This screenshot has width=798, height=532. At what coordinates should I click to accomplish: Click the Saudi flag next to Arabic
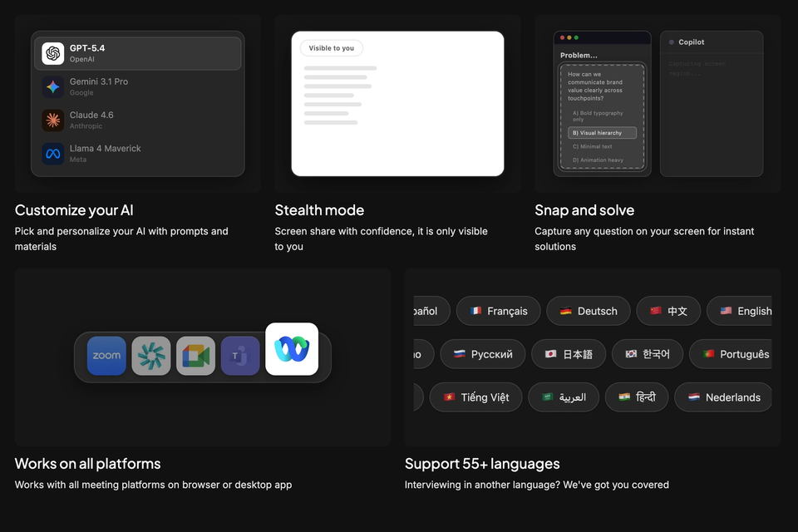tap(548, 397)
